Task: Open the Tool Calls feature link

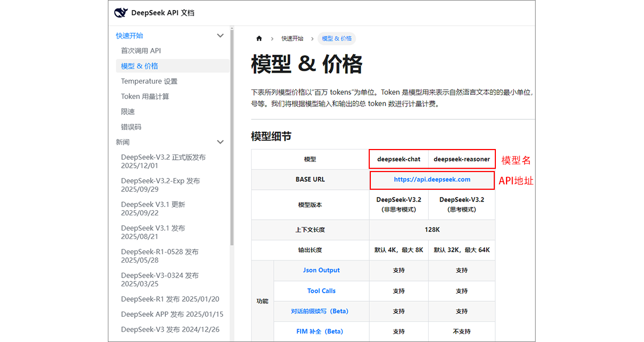Action: [x=321, y=291]
